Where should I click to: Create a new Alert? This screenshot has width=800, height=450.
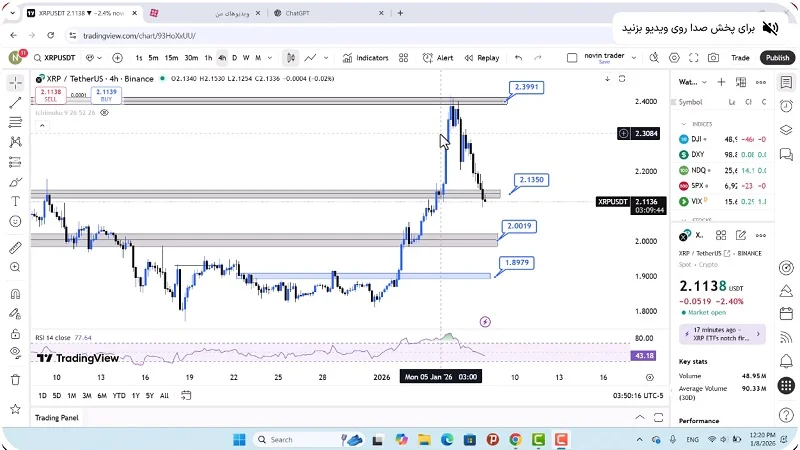[x=439, y=58]
